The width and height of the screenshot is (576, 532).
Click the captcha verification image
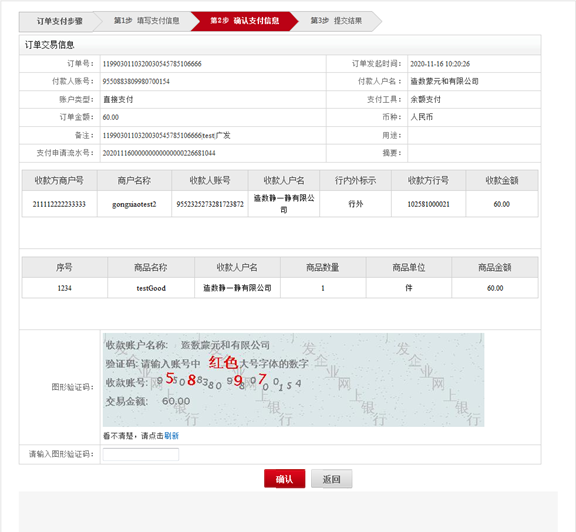click(294, 380)
